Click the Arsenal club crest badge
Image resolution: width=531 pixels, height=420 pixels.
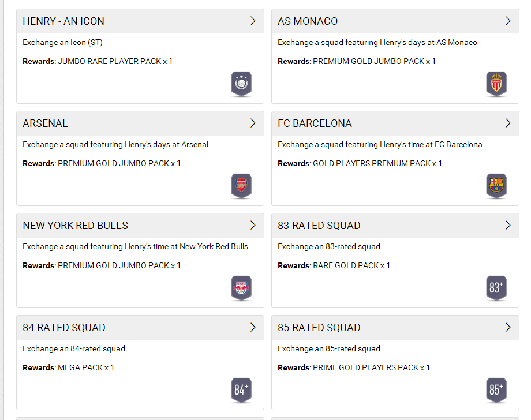coord(241,186)
